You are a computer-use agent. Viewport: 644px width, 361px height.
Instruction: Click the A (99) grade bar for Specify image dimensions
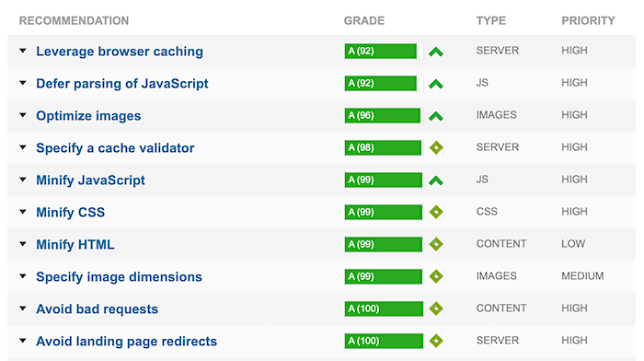click(x=384, y=276)
